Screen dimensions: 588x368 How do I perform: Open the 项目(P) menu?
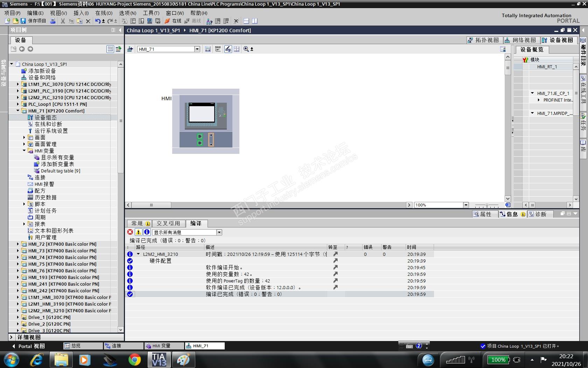pyautogui.click(x=12, y=13)
